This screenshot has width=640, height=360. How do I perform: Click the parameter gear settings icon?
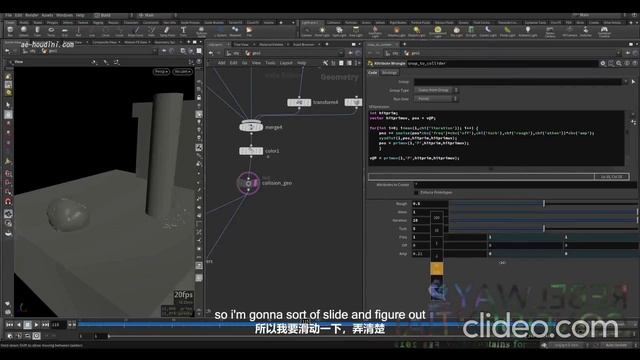coord(602,63)
